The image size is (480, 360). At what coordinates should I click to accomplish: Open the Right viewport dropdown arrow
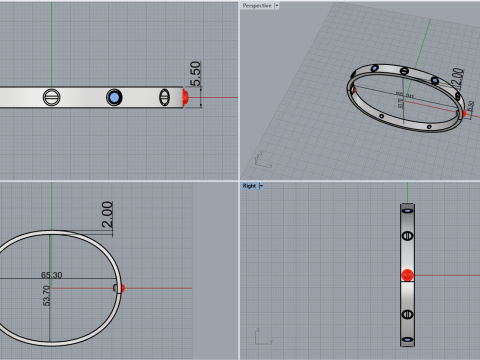point(261,186)
